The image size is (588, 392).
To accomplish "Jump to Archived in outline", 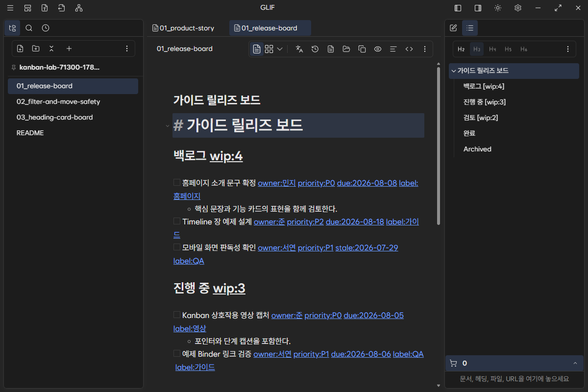I will [x=477, y=149].
